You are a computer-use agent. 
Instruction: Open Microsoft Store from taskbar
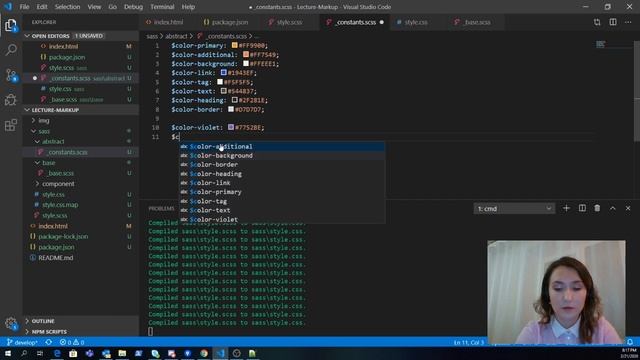[x=73, y=353]
